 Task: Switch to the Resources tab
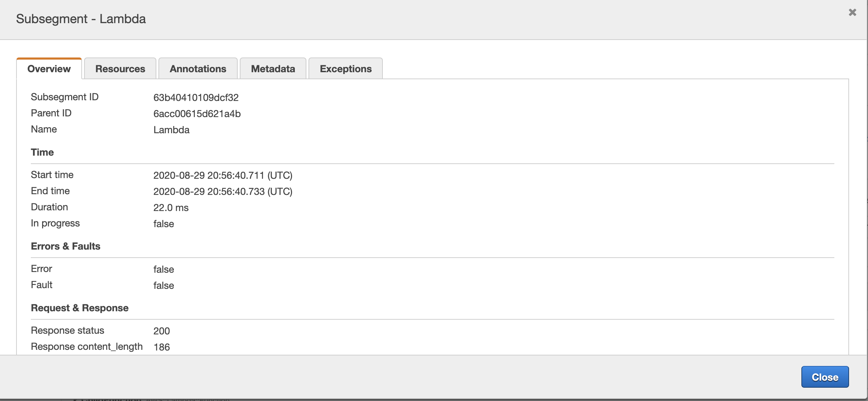coord(120,69)
